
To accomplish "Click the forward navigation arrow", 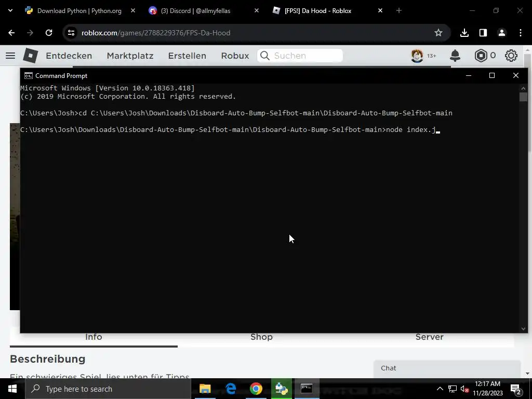I will [x=30, y=33].
